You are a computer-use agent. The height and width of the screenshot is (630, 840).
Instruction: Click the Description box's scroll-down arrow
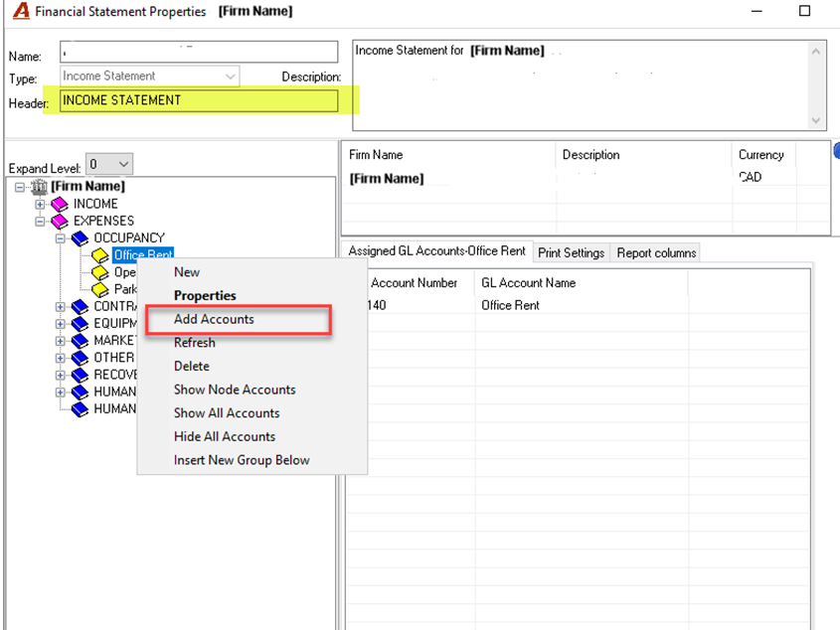pyautogui.click(x=816, y=120)
